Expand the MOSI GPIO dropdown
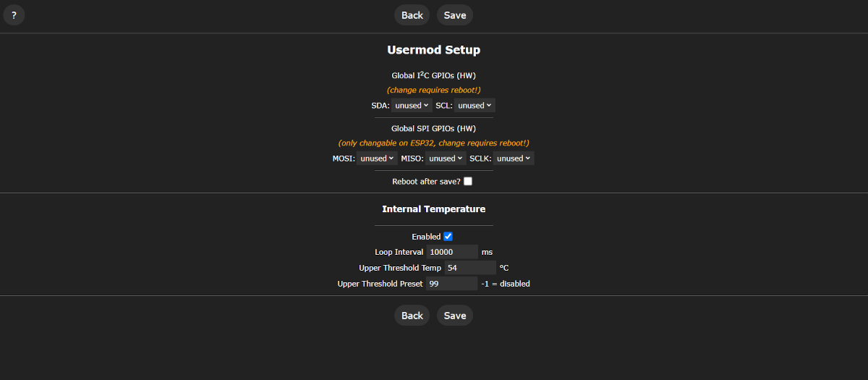 point(377,159)
